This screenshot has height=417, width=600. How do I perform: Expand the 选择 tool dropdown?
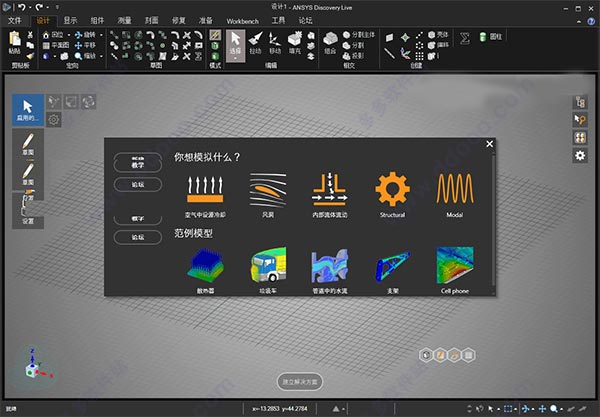(235, 59)
